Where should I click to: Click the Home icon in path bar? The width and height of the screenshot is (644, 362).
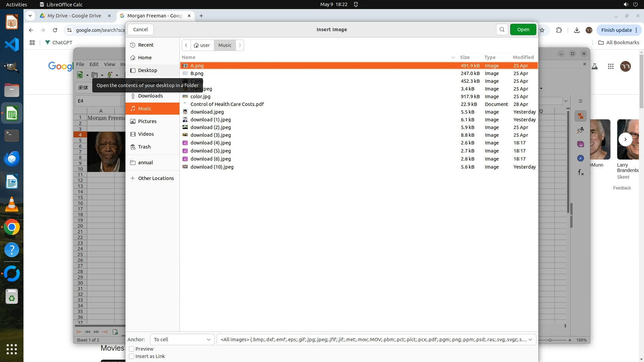coord(196,45)
